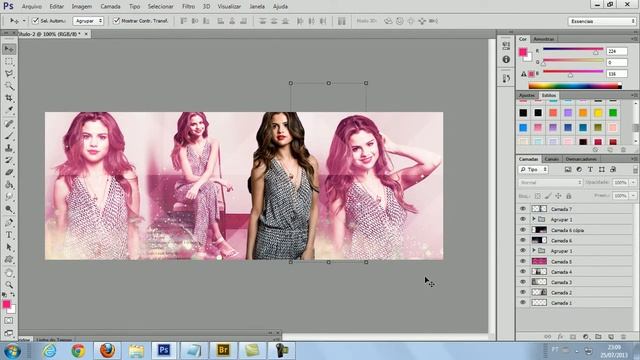
Task: Hide the Camada 6 cópia layer
Action: pyautogui.click(x=523, y=230)
